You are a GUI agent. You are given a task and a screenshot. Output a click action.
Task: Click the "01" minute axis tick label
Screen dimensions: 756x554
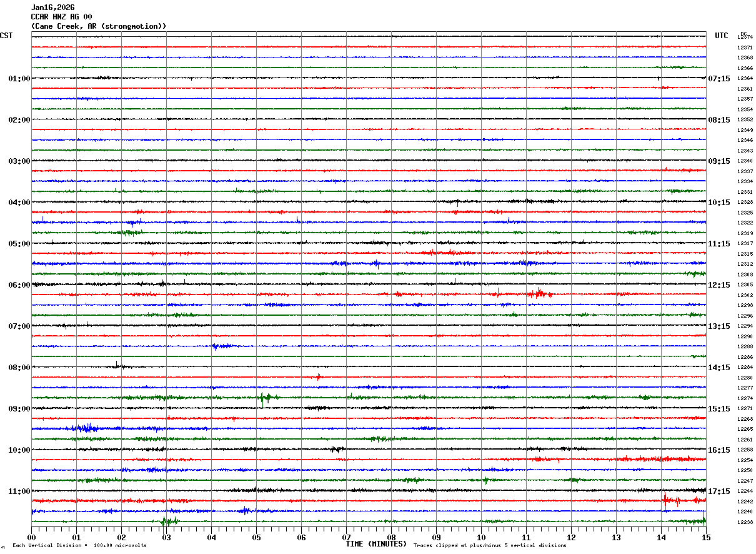coord(76,537)
